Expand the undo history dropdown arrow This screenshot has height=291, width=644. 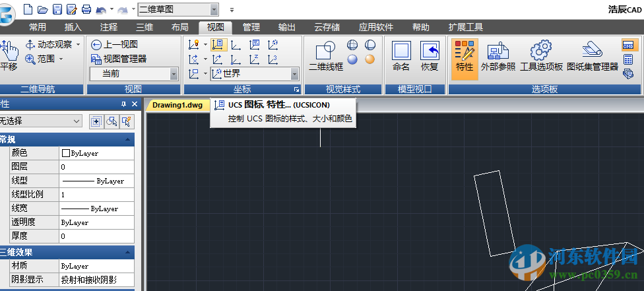[x=112, y=9]
